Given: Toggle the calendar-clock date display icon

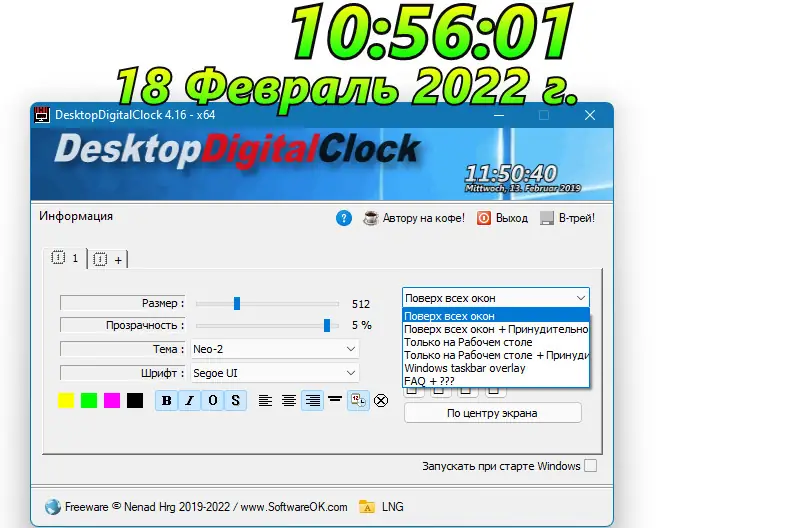Looking at the screenshot, I should pos(358,401).
